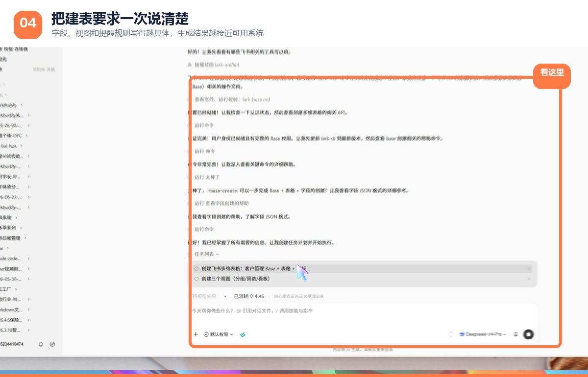
Task: Select the 6-05-30-... sidebar item
Action: point(11,279)
